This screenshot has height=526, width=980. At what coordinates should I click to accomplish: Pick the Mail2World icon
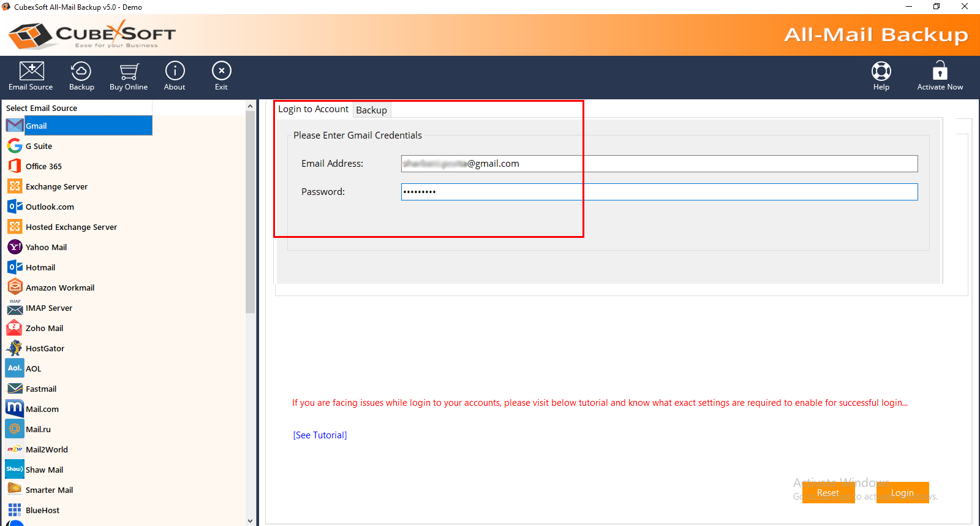[x=15, y=449]
